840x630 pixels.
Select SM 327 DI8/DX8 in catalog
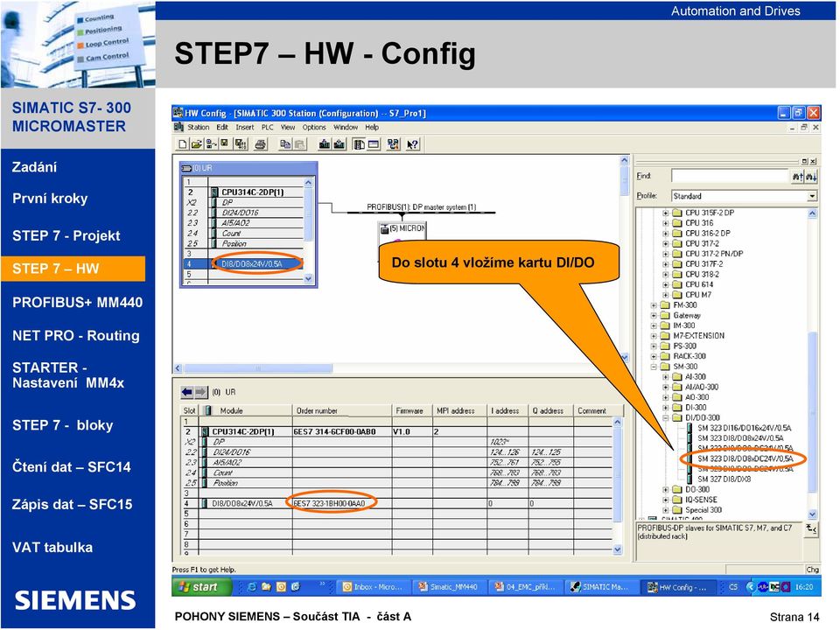[724, 479]
